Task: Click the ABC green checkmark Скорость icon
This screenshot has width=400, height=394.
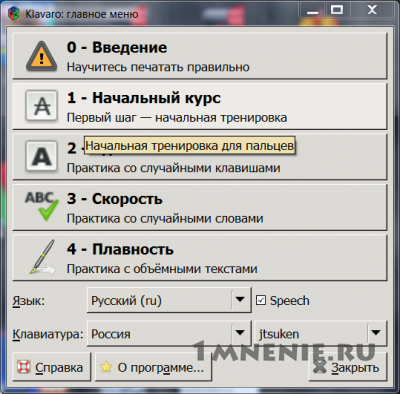Action: tap(42, 206)
